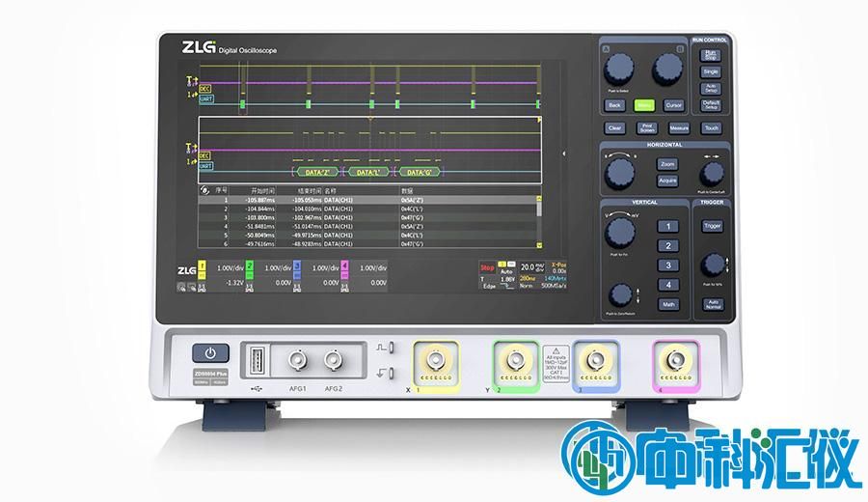Select row 2 in decode table
868x502 pixels.
click(366, 208)
